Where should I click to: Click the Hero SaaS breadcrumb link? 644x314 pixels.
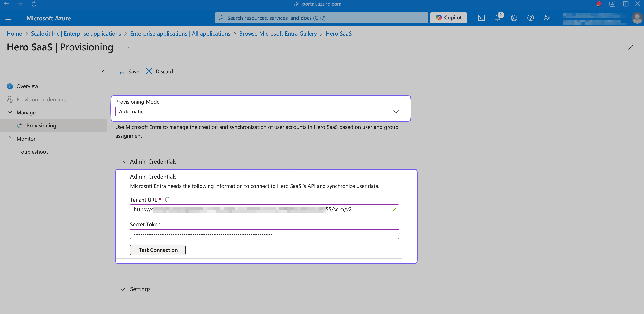[x=338, y=34]
